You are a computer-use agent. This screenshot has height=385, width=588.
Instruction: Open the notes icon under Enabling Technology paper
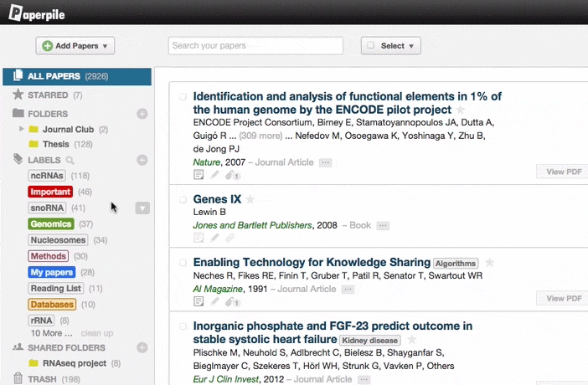pos(199,300)
